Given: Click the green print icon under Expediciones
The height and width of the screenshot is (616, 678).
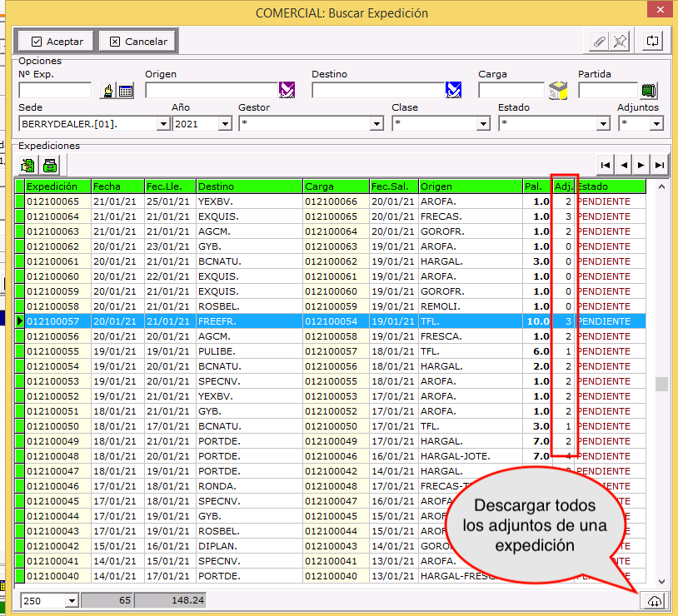Looking at the screenshot, I should (51, 164).
